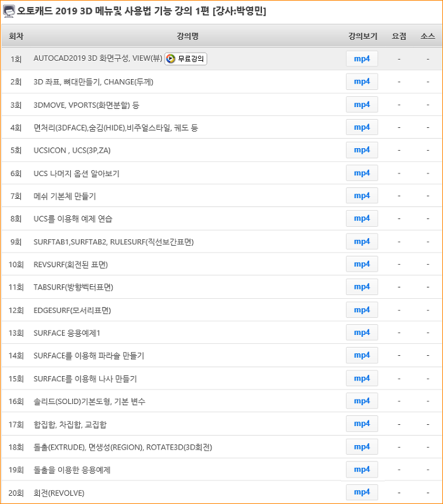The image size is (443, 504).
Task: Click the 회차 column header
Action: click(16, 36)
